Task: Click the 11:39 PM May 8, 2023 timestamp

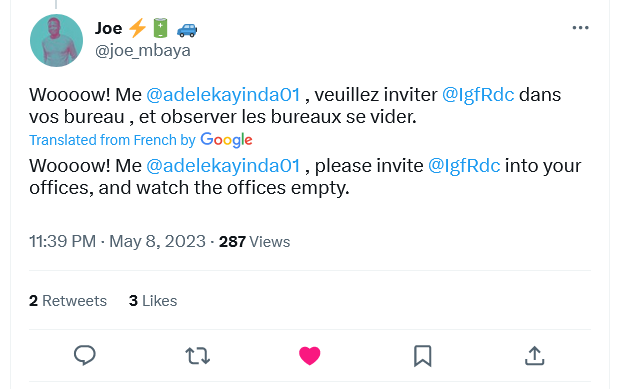Action: (117, 241)
